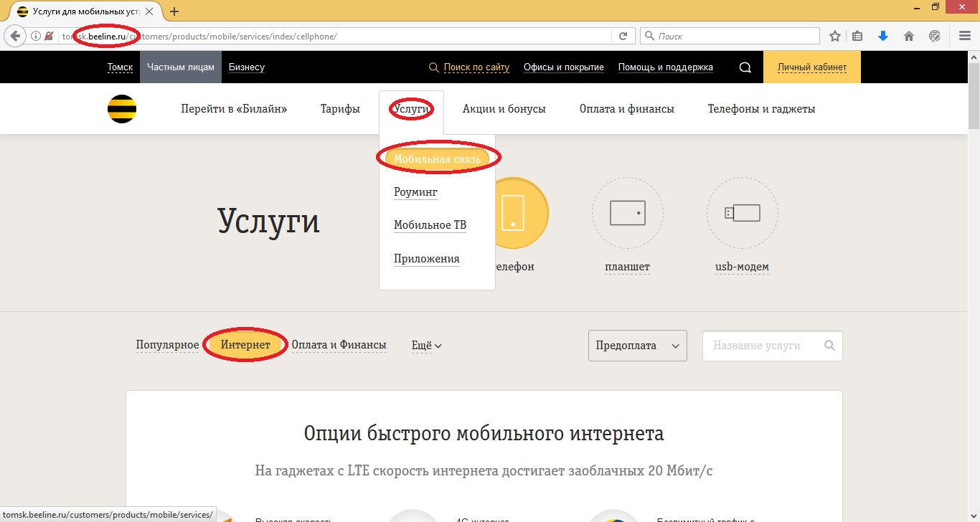Open the Firefox hamburger menu
The width and height of the screenshot is (980, 522).
[x=963, y=34]
